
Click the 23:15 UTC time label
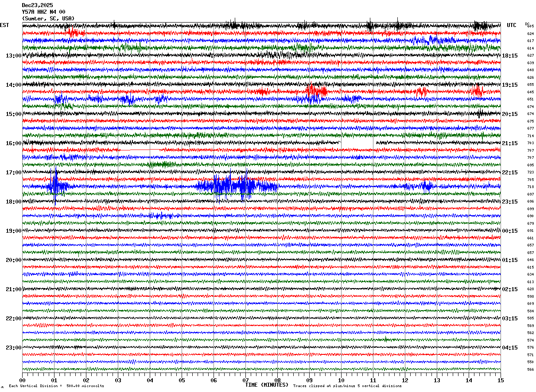[510, 202]
